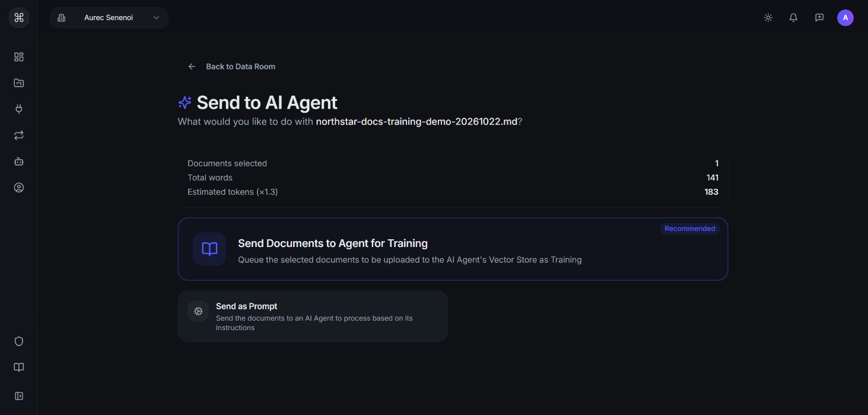Click the chevron arrow of organization selector
This screenshot has height=415, width=868.
[156, 18]
